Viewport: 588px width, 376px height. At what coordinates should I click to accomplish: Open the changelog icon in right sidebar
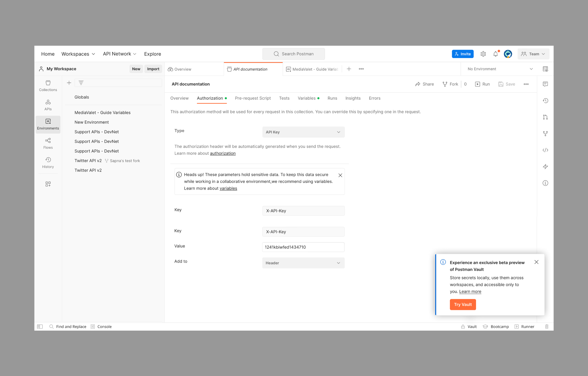tap(545, 101)
